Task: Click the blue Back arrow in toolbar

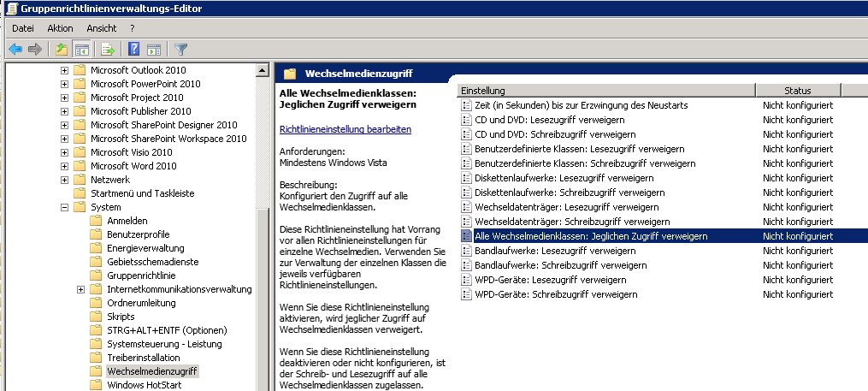Action: [15, 49]
